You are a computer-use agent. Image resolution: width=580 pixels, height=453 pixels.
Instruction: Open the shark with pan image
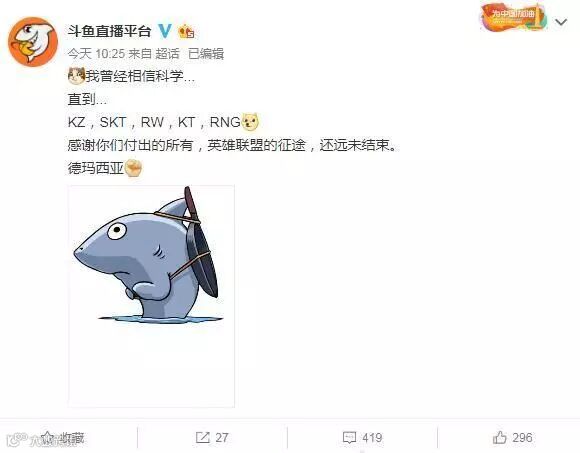tap(151, 296)
